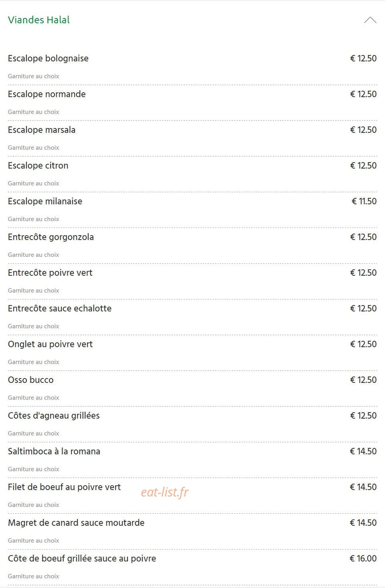Screen dimensions: 385x588
Task: Select Escalope citron from the list
Action: click(x=38, y=166)
